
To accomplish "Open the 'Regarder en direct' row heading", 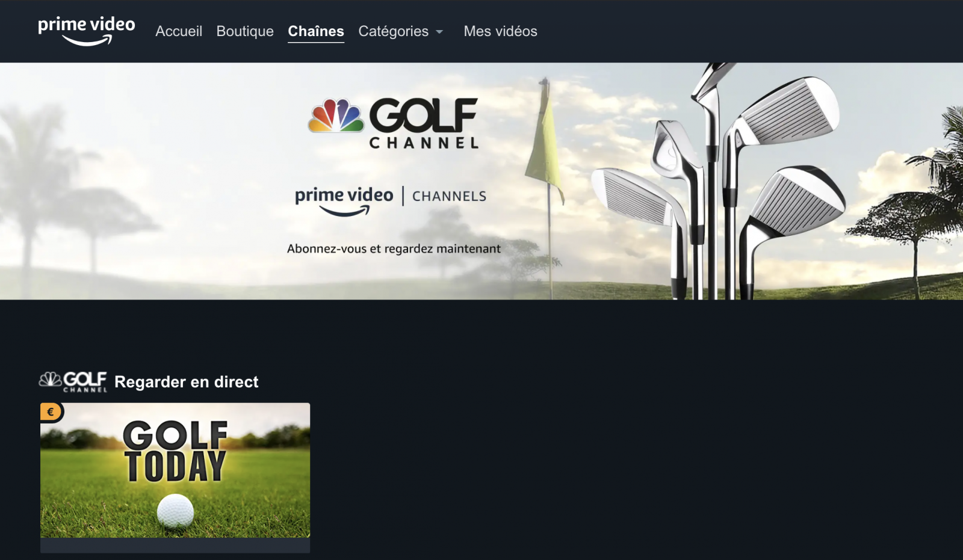I will coord(187,382).
